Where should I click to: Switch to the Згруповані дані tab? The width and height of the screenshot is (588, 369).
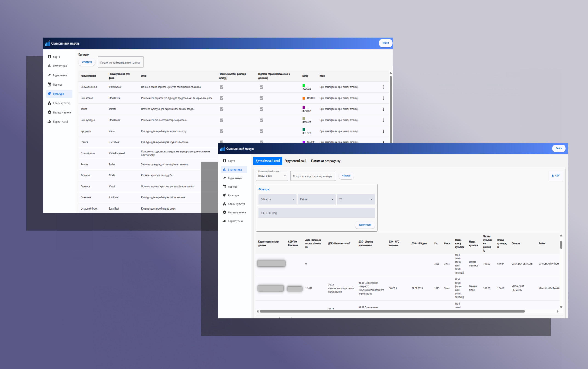(x=295, y=161)
